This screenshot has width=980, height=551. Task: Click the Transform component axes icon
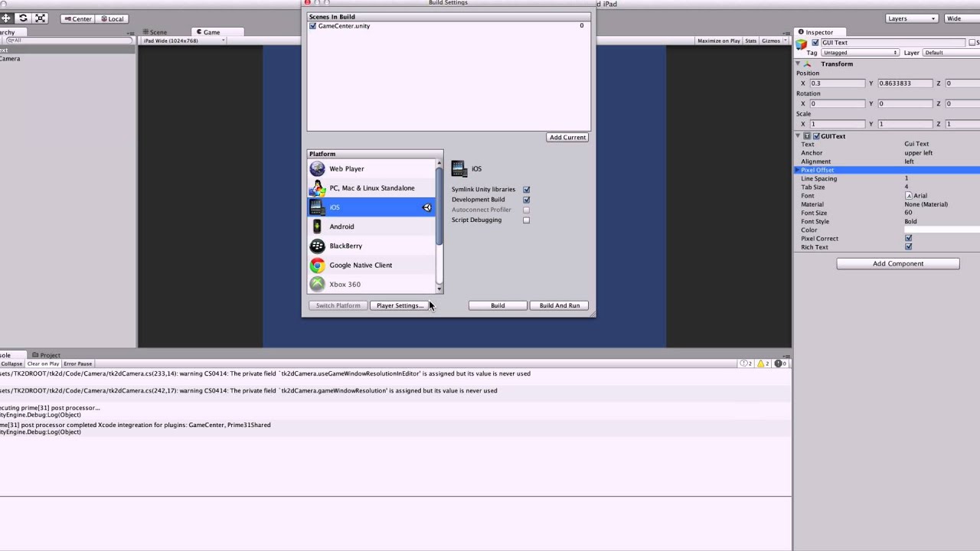(807, 64)
